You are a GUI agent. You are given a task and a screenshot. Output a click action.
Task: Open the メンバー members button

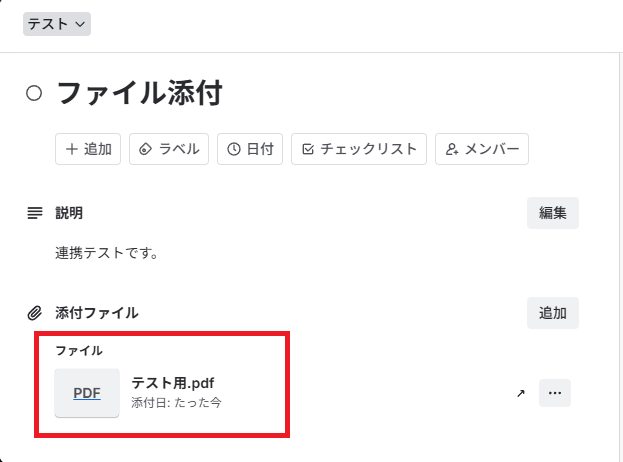point(482,149)
